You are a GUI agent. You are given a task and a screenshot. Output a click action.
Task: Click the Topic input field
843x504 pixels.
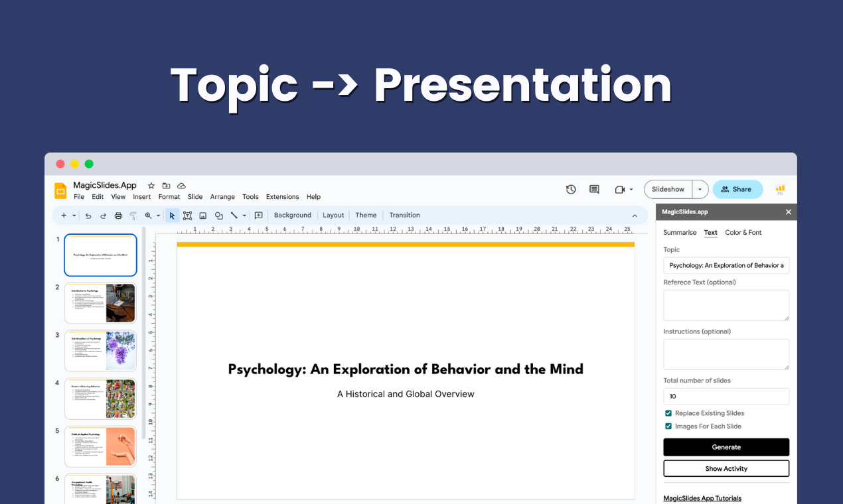click(726, 265)
